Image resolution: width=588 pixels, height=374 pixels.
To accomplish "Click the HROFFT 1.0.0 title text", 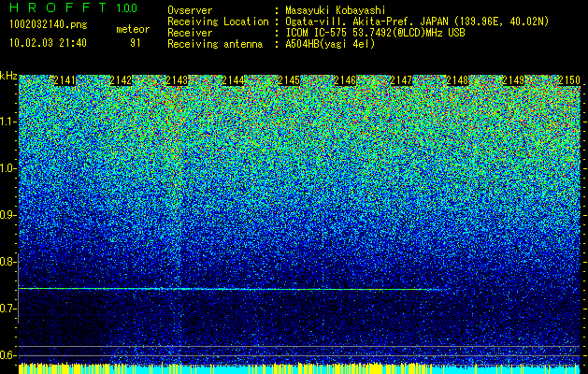I will (74, 7).
